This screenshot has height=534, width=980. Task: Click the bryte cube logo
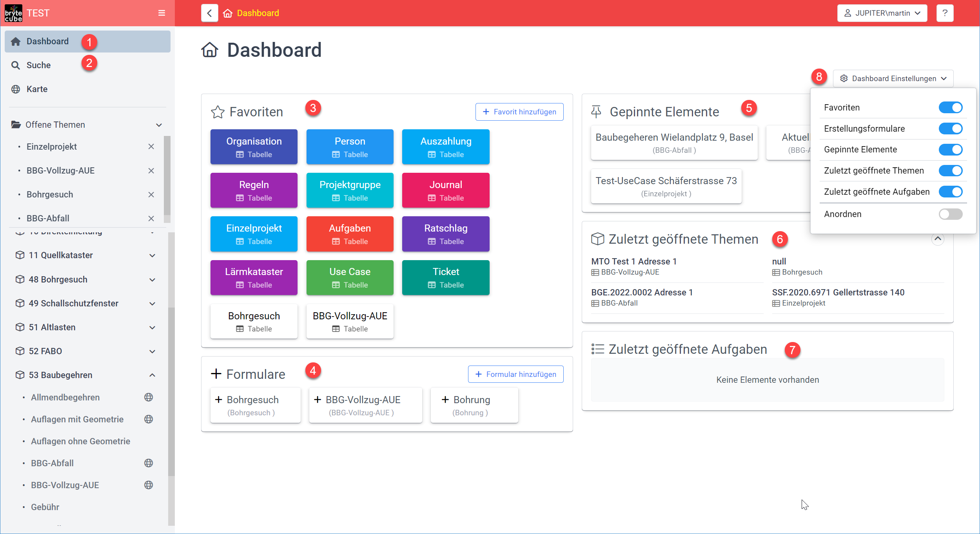click(13, 13)
